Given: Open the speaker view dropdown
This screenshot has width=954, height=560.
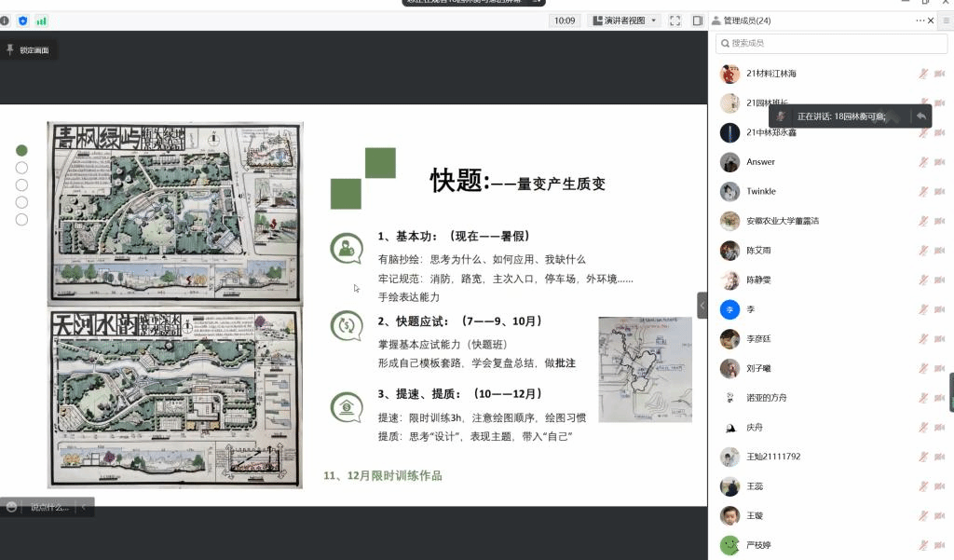Looking at the screenshot, I should 625,20.
